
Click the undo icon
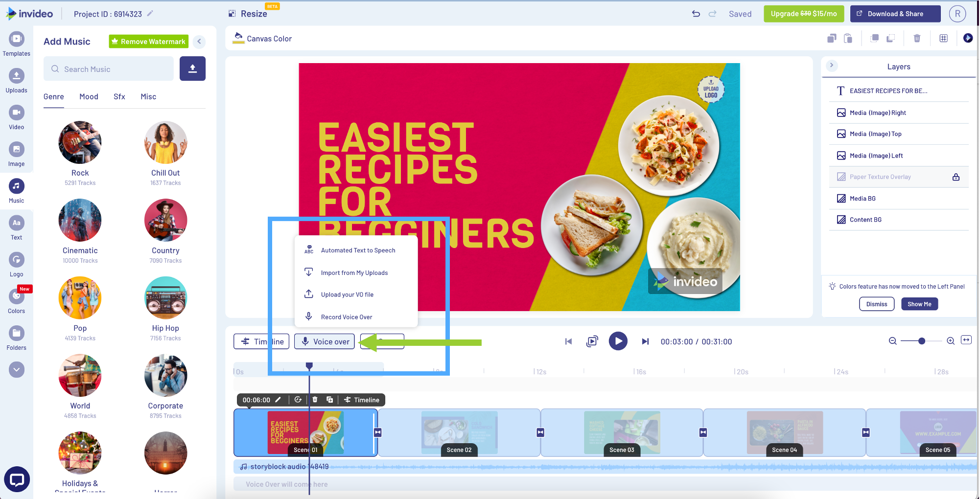pos(696,14)
